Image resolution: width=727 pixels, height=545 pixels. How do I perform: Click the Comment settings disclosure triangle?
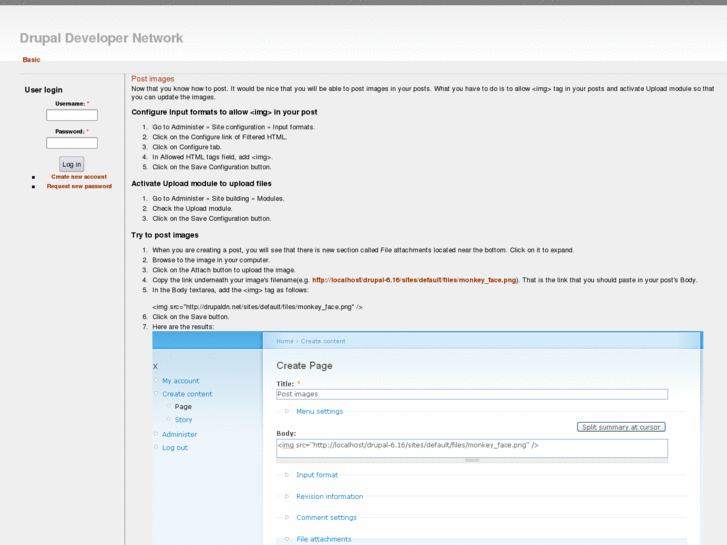tap(287, 518)
